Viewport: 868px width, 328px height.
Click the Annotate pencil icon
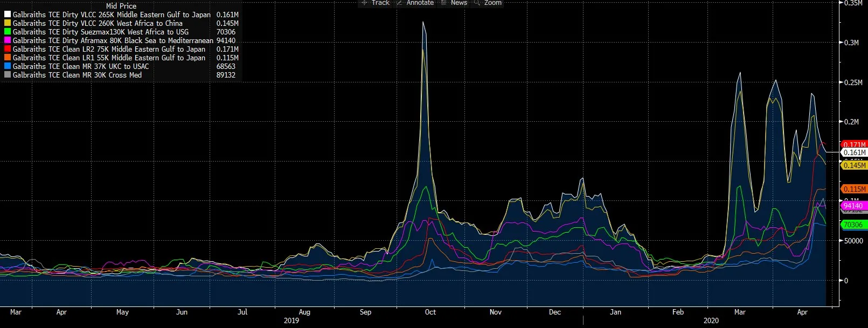[x=399, y=3]
